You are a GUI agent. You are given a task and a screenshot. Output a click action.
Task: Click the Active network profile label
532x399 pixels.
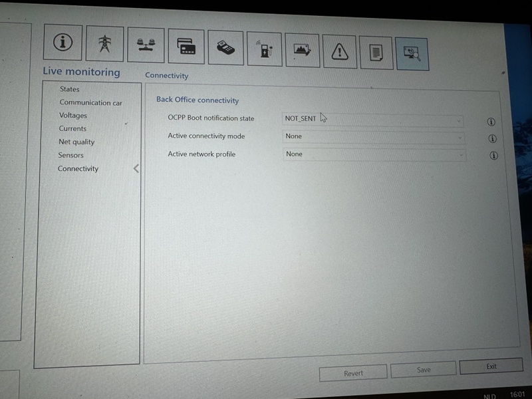(x=201, y=154)
